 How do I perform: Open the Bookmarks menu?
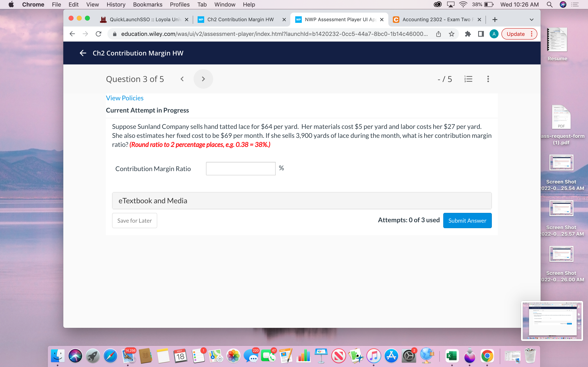pyautogui.click(x=147, y=4)
